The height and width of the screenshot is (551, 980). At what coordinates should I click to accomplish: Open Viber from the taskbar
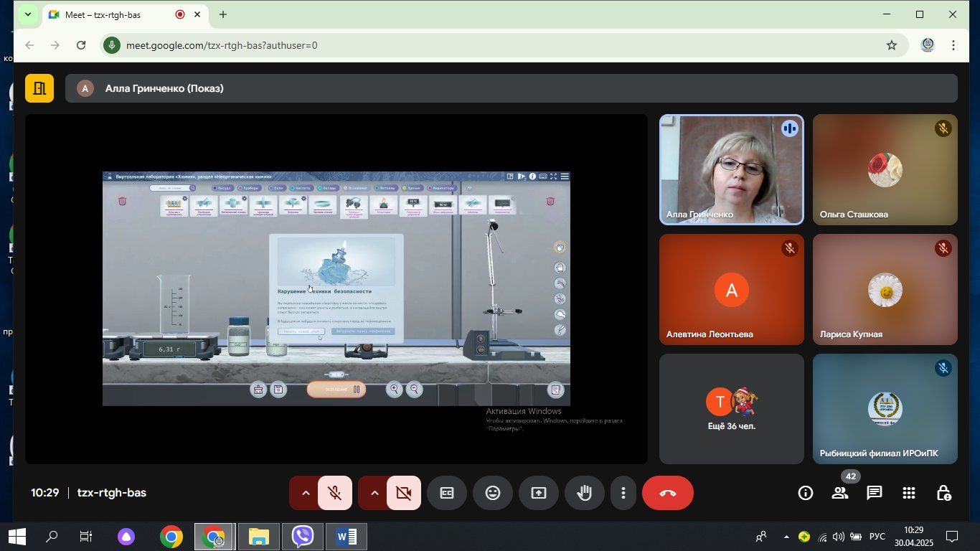pos(303,536)
